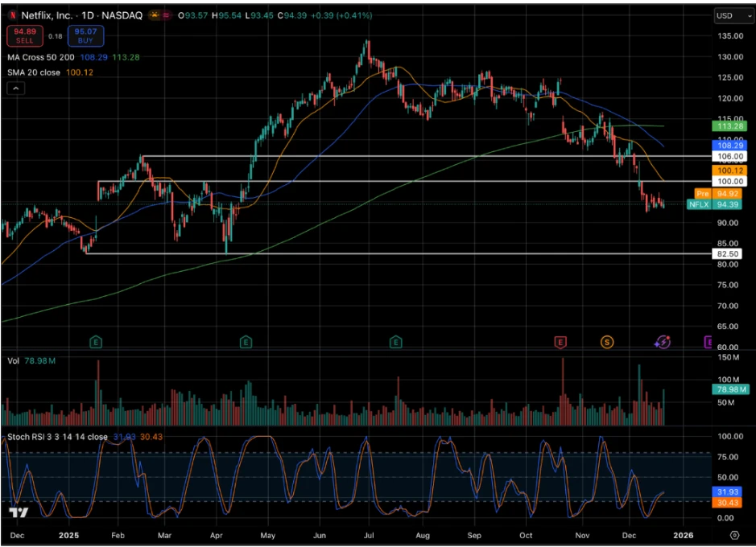Screen dimensions: 756x547
Task: Click the red E earnings icon near October
Action: click(x=560, y=340)
